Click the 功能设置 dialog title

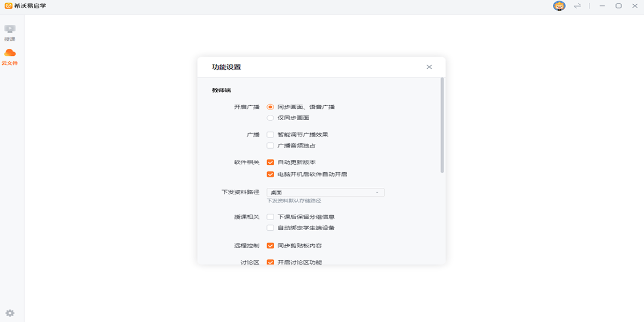click(x=226, y=67)
